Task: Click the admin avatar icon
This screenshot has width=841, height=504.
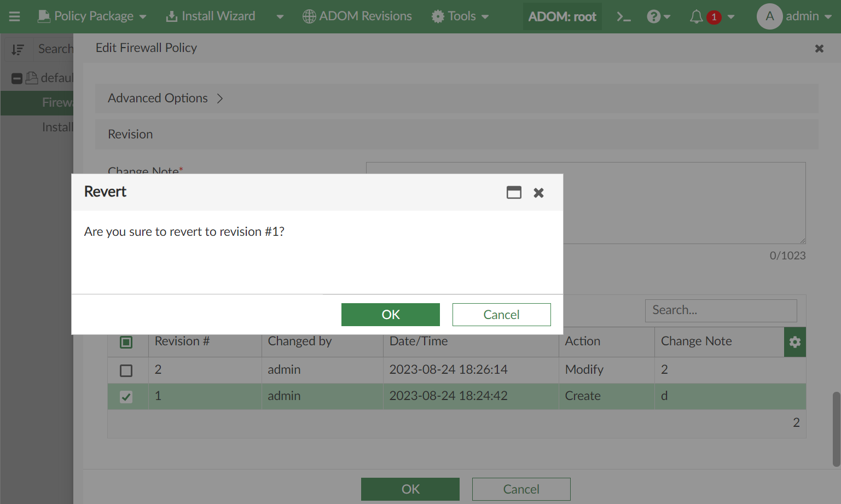Action: point(769,16)
